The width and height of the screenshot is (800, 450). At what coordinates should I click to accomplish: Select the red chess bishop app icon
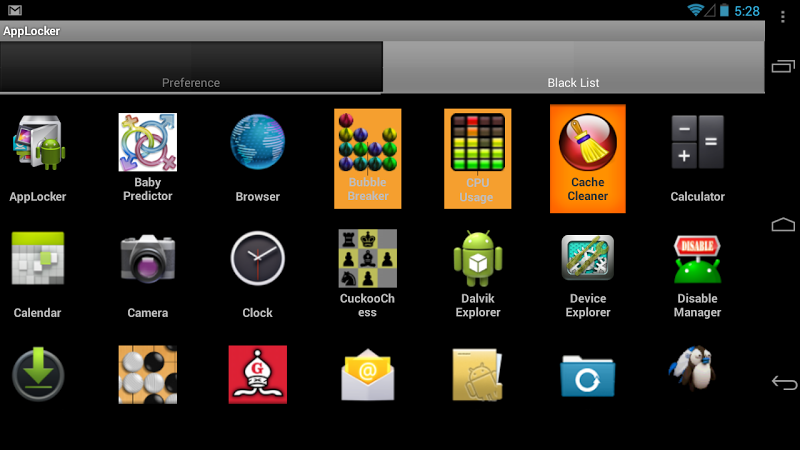pyautogui.click(x=258, y=374)
